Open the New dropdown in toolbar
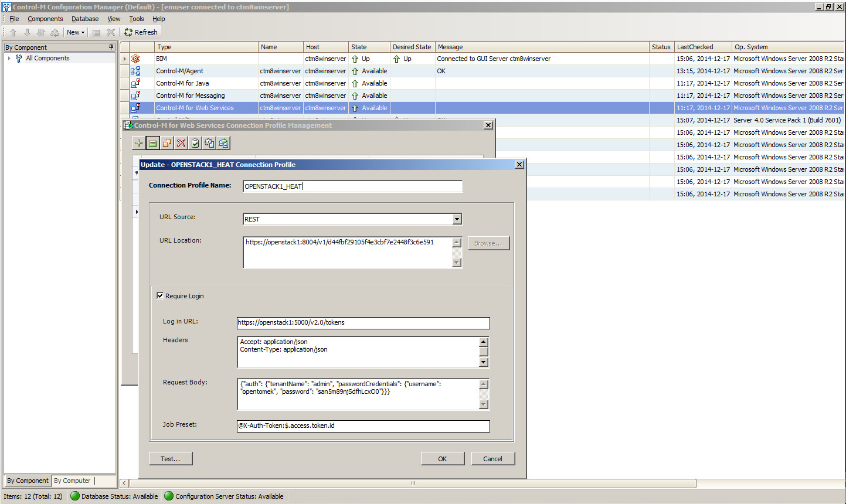Screen dimensions: 846x504 75,32
